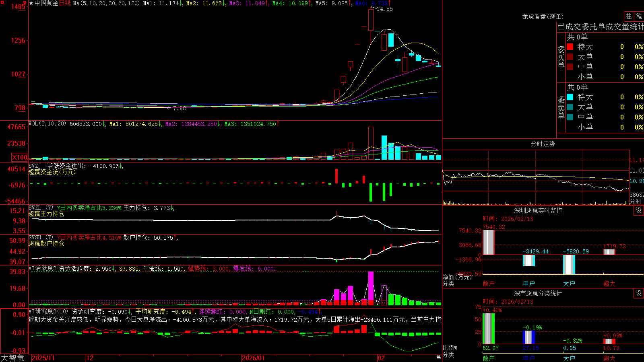Click the 02 month marker on timeline

381,358
